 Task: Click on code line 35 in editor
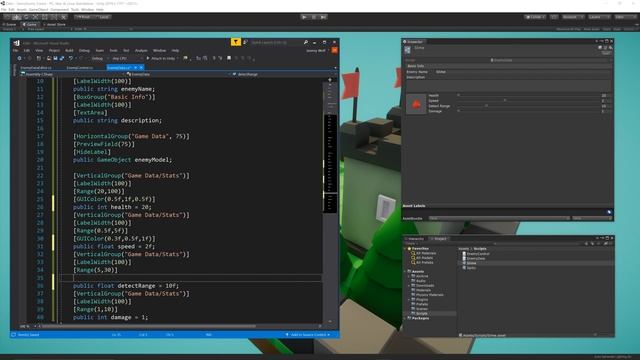(190, 278)
